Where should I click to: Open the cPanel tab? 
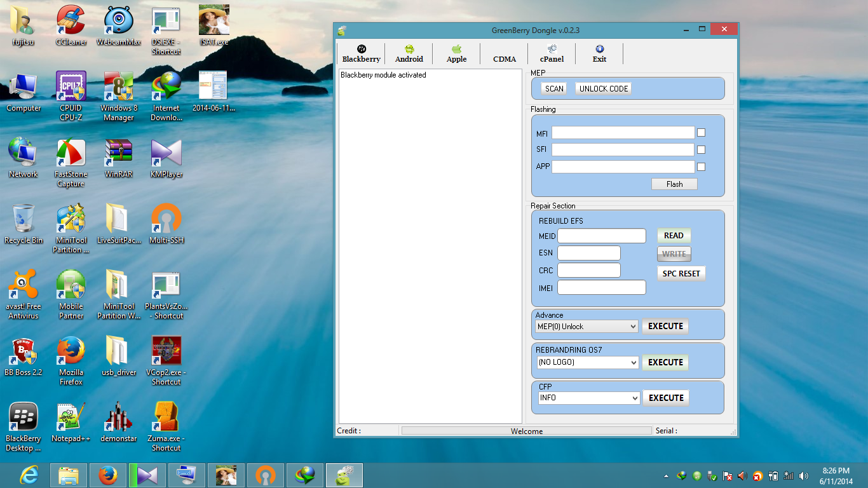pyautogui.click(x=552, y=54)
